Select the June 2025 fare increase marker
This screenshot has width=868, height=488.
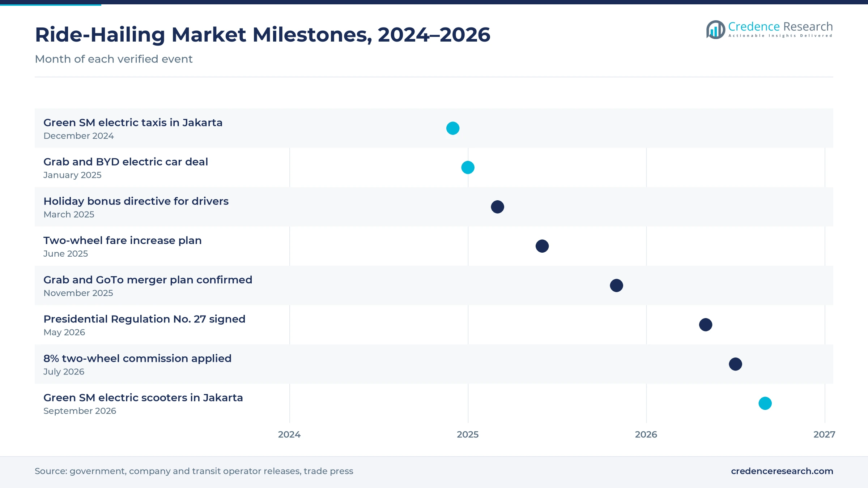tap(542, 246)
